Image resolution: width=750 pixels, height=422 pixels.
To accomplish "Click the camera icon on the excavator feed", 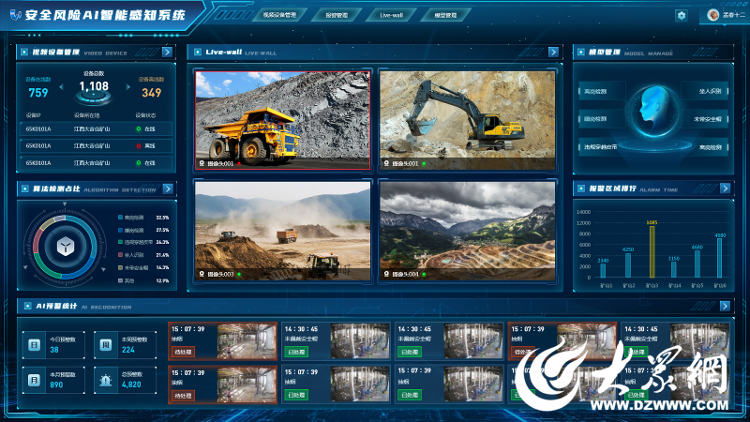I will coord(386,164).
